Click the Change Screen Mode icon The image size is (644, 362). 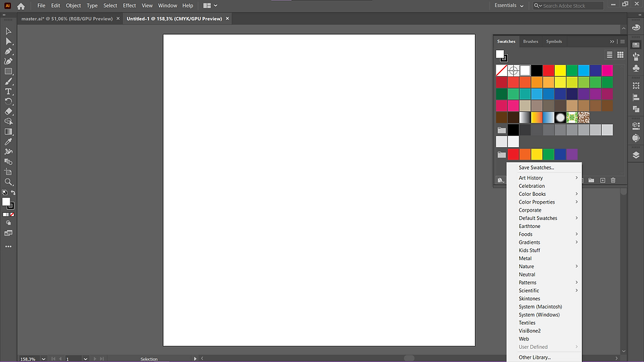pos(8,233)
